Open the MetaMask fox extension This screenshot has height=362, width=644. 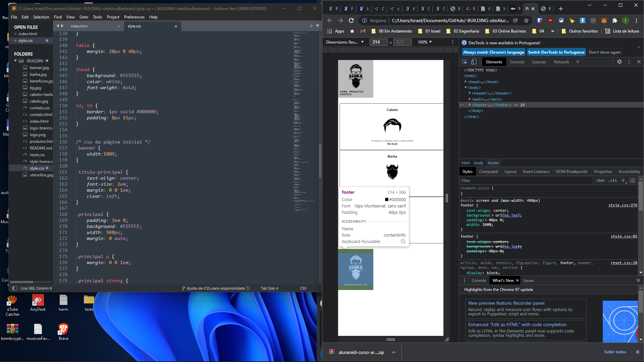pyautogui.click(x=604, y=20)
